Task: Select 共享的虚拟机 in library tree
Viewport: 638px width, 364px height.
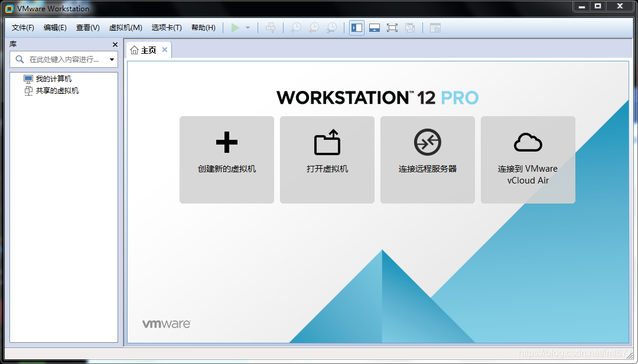Action: click(x=57, y=91)
